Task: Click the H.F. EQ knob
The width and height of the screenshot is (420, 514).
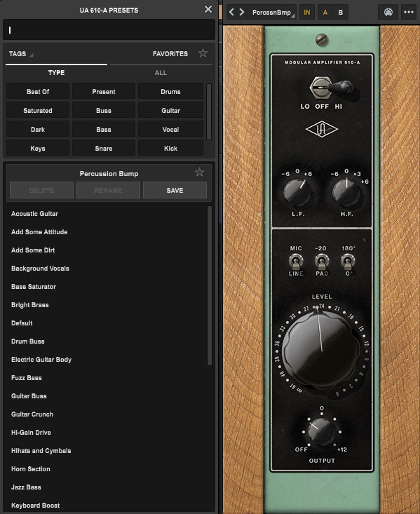Action: pos(346,192)
